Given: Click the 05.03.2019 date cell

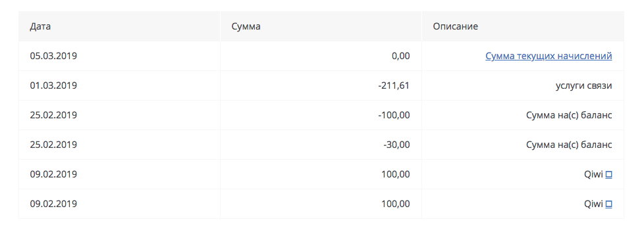Looking at the screenshot, I should pyautogui.click(x=53, y=57).
